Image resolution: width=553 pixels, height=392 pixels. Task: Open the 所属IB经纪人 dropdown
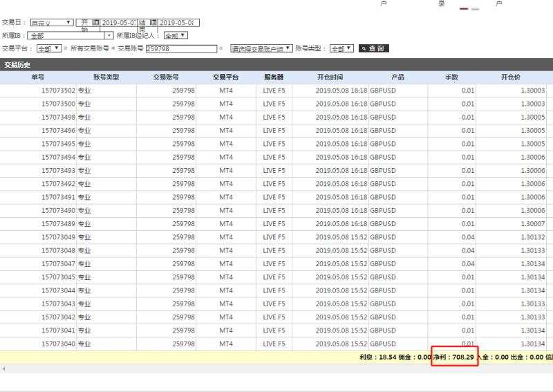coord(176,35)
